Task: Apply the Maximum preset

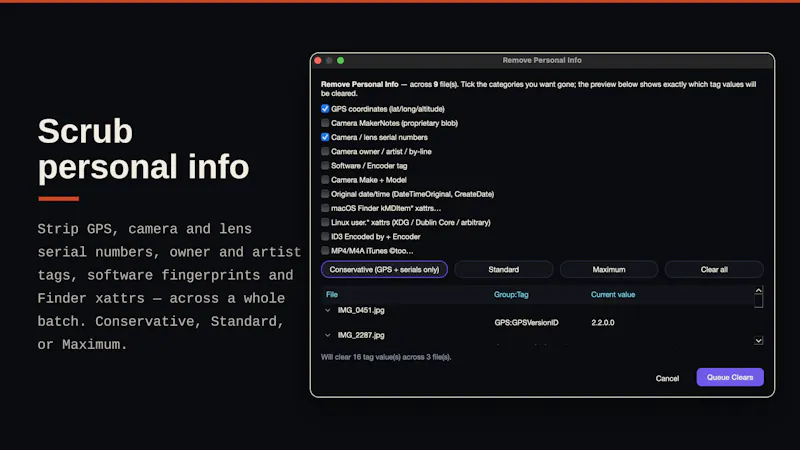Action: click(609, 269)
